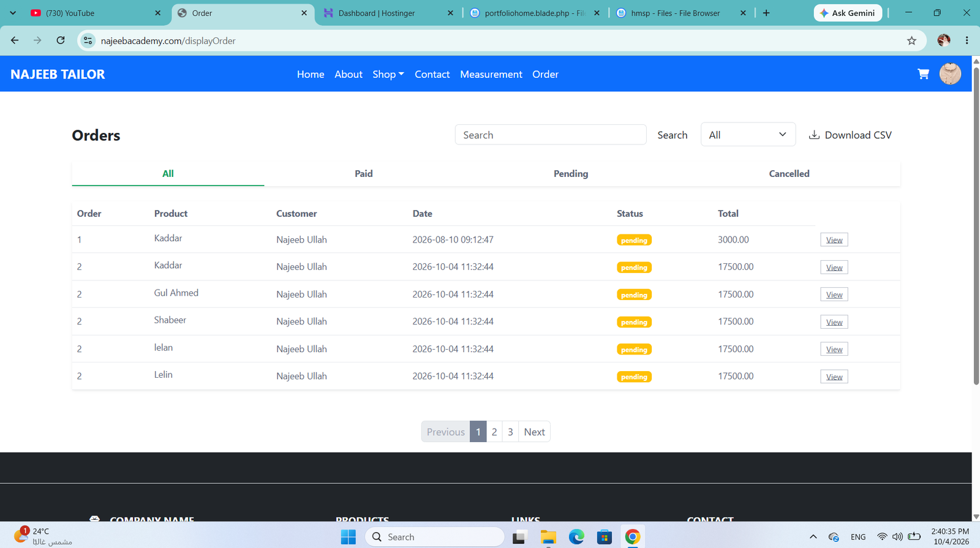Open the volume control in the system tray
The width and height of the screenshot is (980, 548).
[x=897, y=537]
